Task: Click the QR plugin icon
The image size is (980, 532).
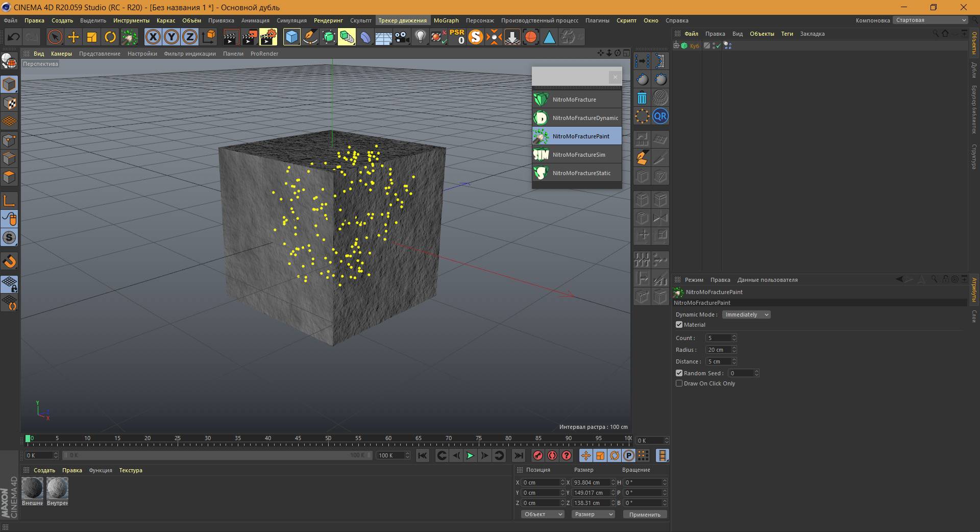Action: [660, 116]
